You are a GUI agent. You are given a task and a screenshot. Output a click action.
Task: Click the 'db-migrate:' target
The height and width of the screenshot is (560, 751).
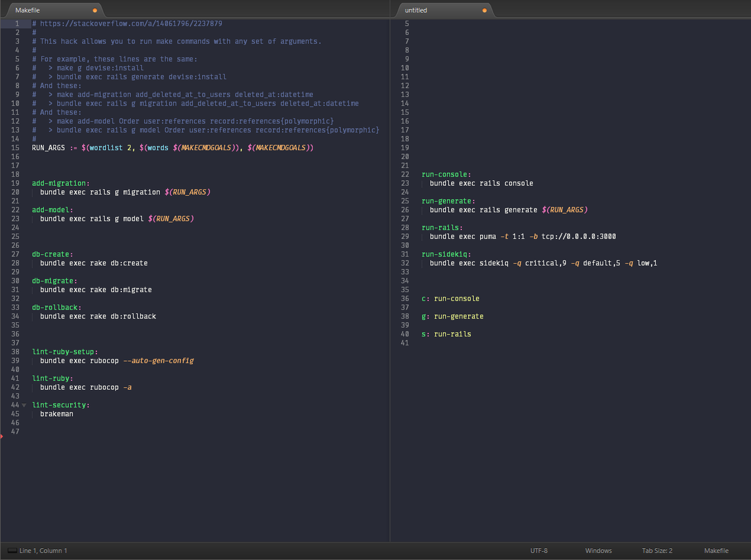54,281
